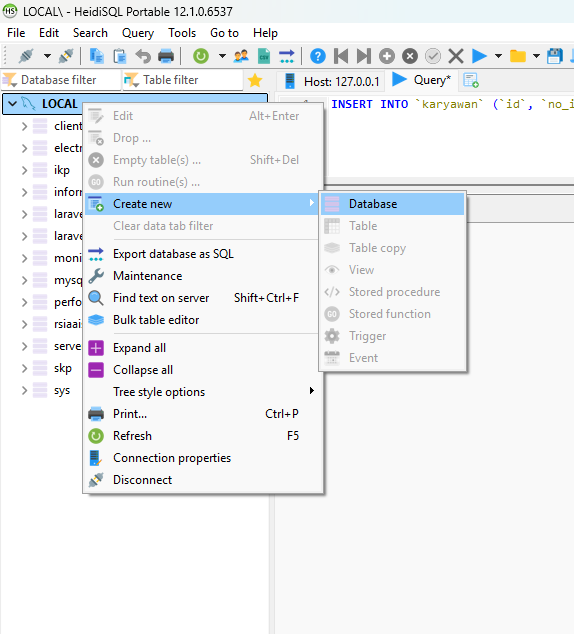The height and width of the screenshot is (634, 574).
Task: Choose Print... from context menu
Action: point(202,414)
